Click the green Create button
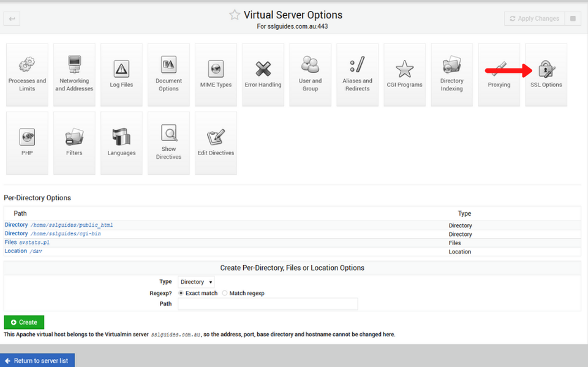The height and width of the screenshot is (367, 588). (24, 322)
